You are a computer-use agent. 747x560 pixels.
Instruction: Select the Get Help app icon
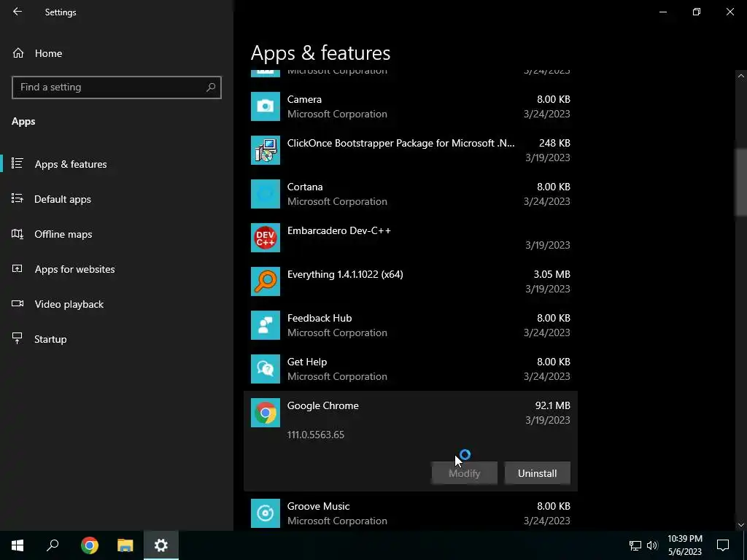pyautogui.click(x=266, y=369)
